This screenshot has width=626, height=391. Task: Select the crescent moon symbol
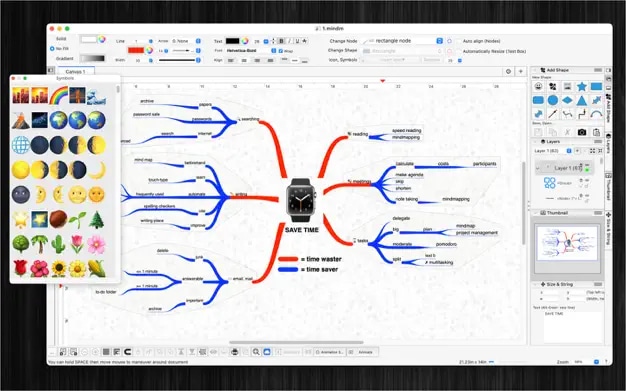click(x=97, y=170)
